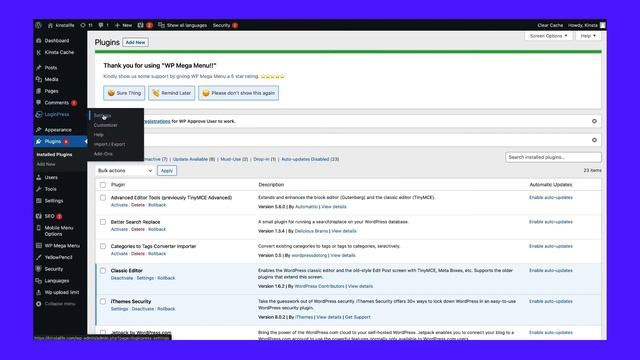Open Dashboard from the sidebar
640x360 pixels.
pos(56,41)
